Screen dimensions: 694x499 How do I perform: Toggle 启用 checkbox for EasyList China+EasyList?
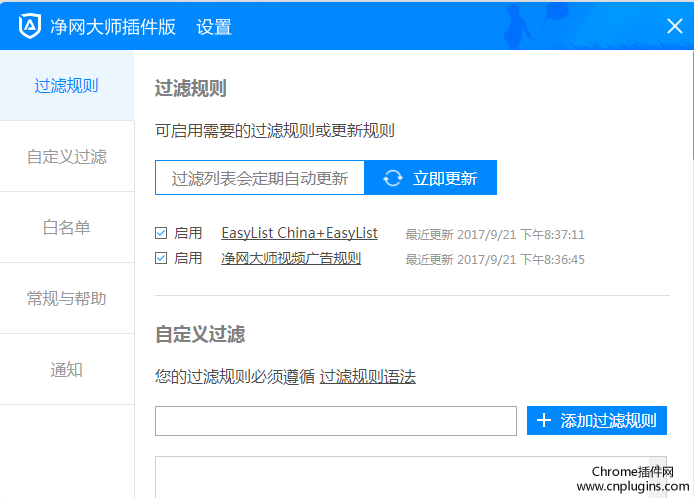161,233
